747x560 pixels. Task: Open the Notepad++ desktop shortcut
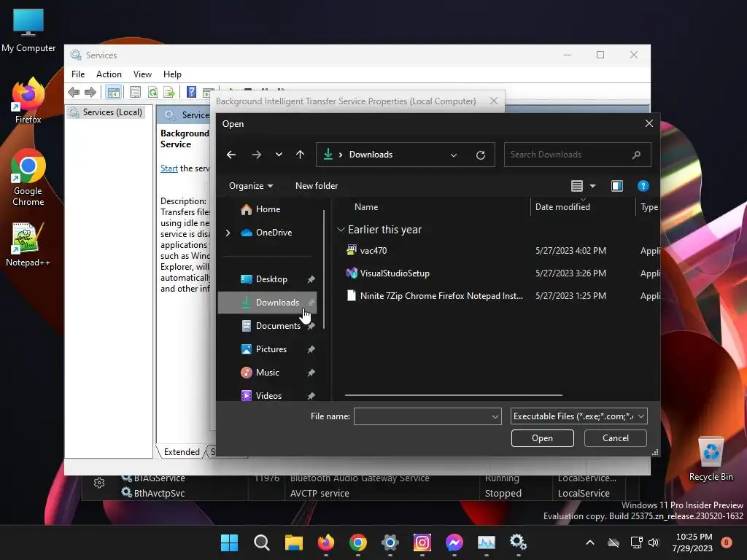click(28, 244)
